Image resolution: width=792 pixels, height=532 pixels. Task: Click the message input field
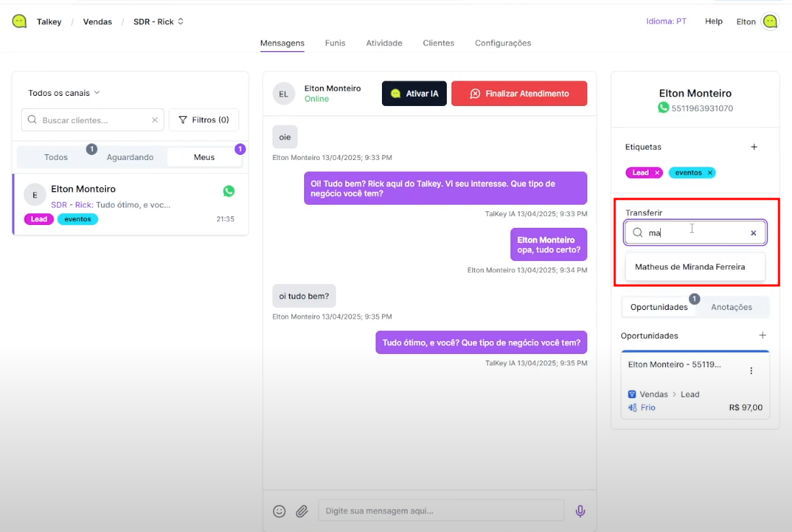(441, 510)
